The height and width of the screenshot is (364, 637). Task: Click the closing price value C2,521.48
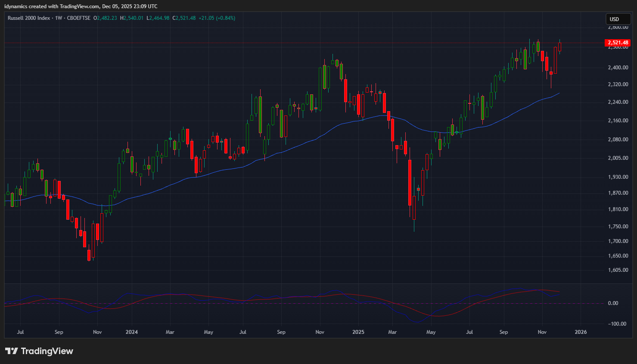point(184,18)
